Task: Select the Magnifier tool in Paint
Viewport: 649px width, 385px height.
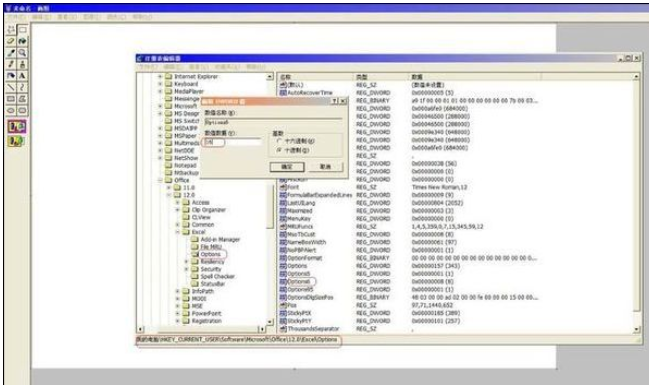Action: (22, 53)
